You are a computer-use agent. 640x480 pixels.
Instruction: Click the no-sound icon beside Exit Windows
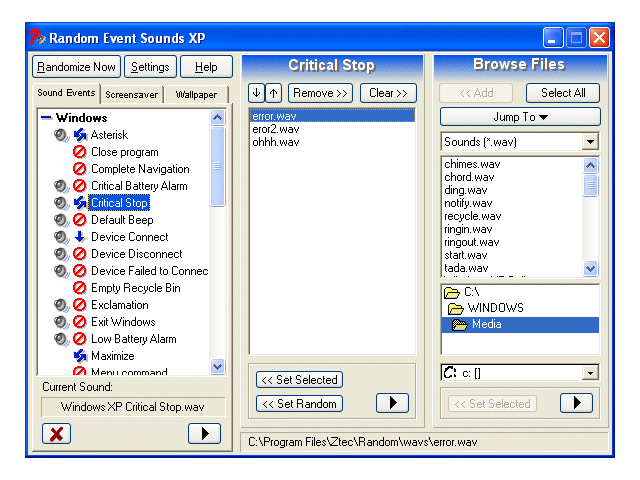point(80,322)
